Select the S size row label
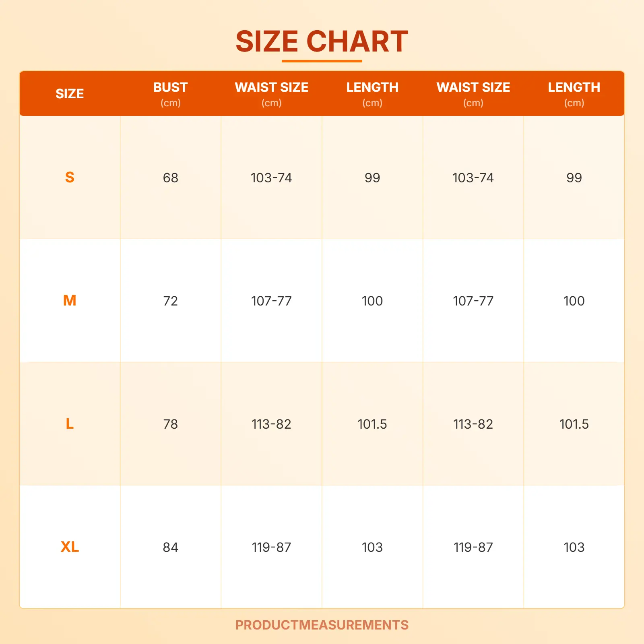 pyautogui.click(x=70, y=178)
